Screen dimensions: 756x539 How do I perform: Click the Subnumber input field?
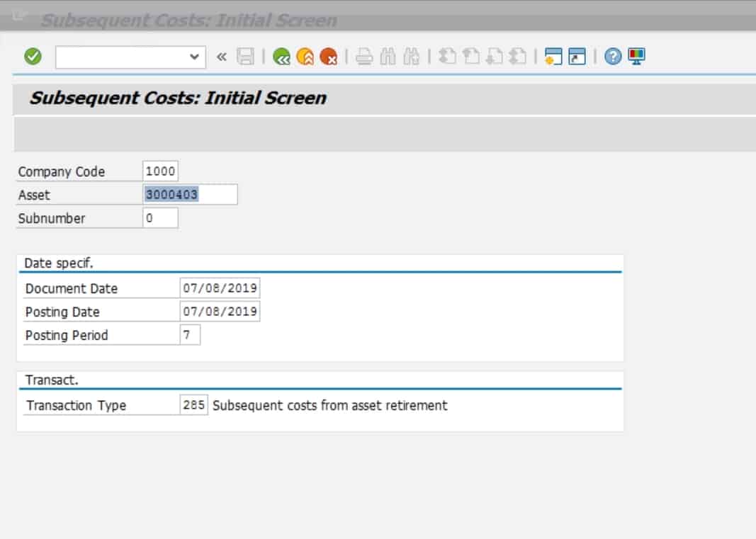[160, 218]
